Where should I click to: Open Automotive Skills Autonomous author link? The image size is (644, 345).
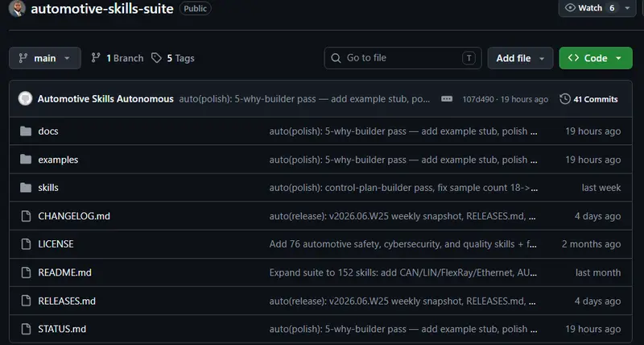105,99
